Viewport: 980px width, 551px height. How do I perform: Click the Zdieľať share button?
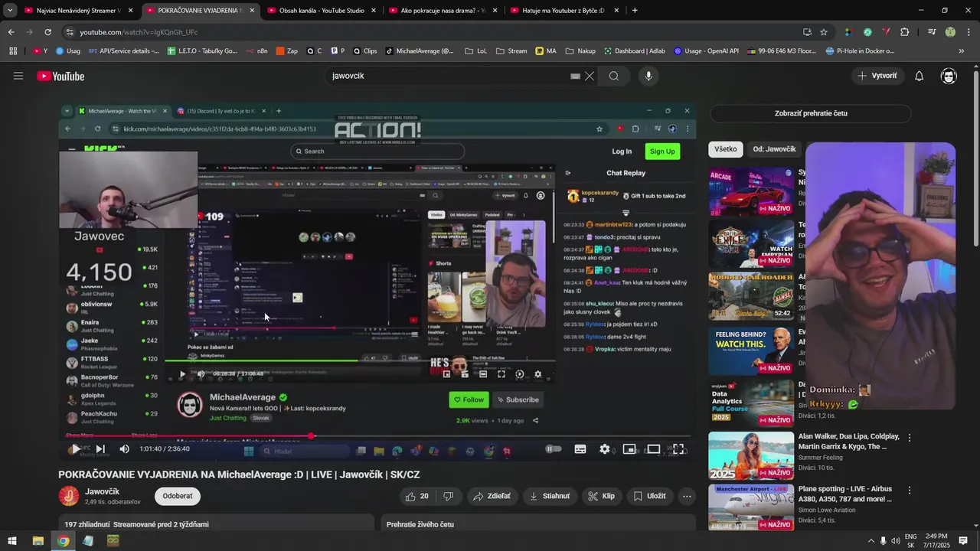click(492, 496)
